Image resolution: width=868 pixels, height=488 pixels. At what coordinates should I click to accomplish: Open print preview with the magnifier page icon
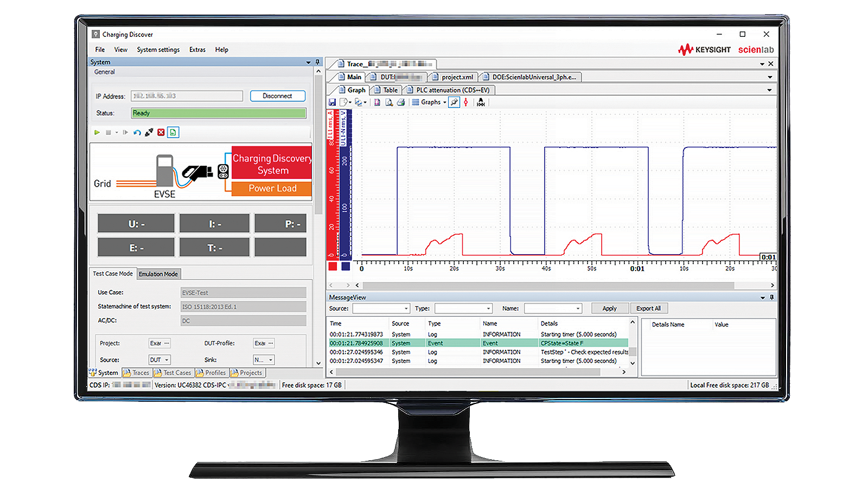[x=389, y=102]
